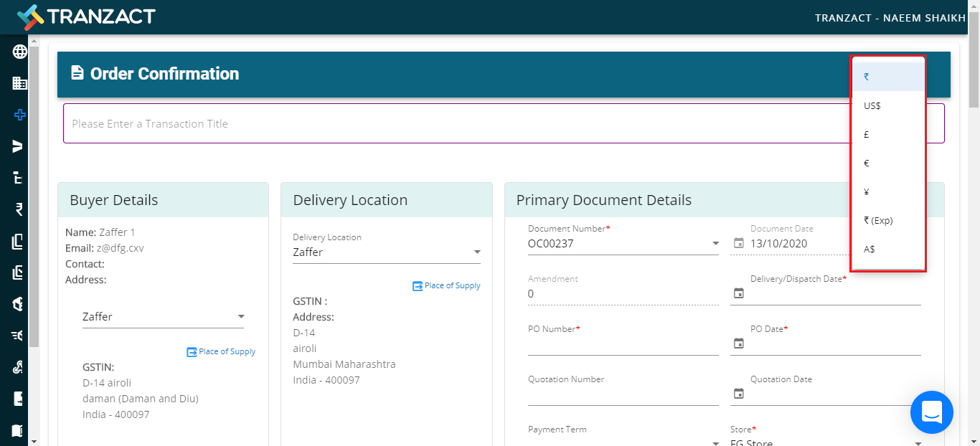
Task: Click the TRANZACT logo
Action: (x=87, y=16)
